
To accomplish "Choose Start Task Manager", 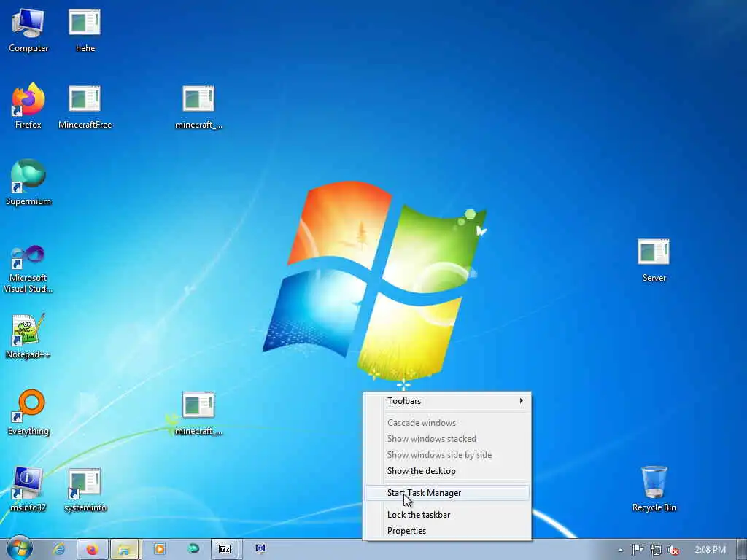I will pos(447,493).
